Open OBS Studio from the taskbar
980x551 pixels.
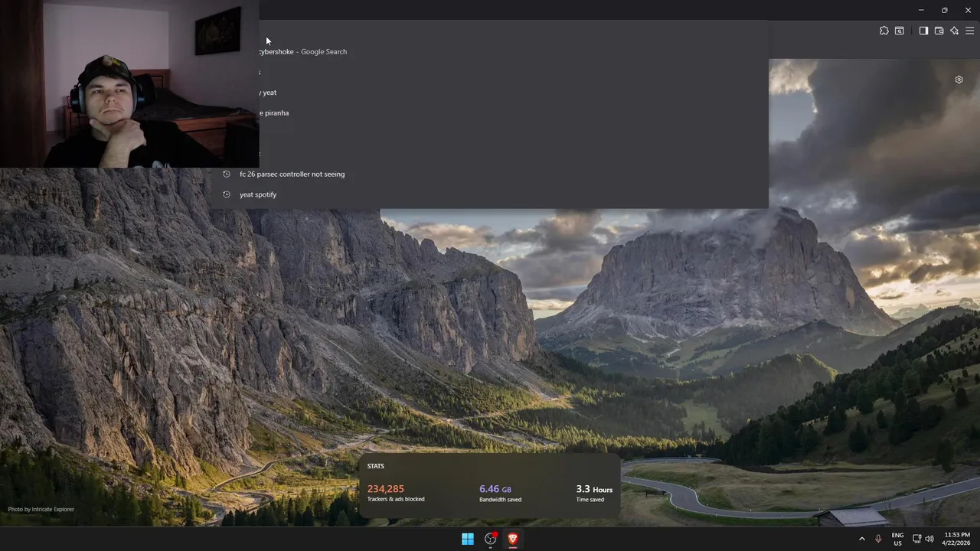point(491,539)
